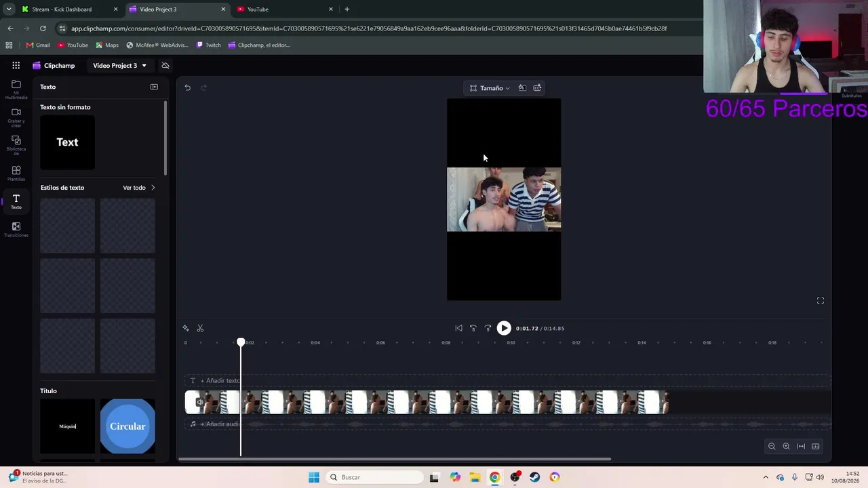Open the Video Project 3 name dropdown
Screen dimensions: 868x488
120,66
